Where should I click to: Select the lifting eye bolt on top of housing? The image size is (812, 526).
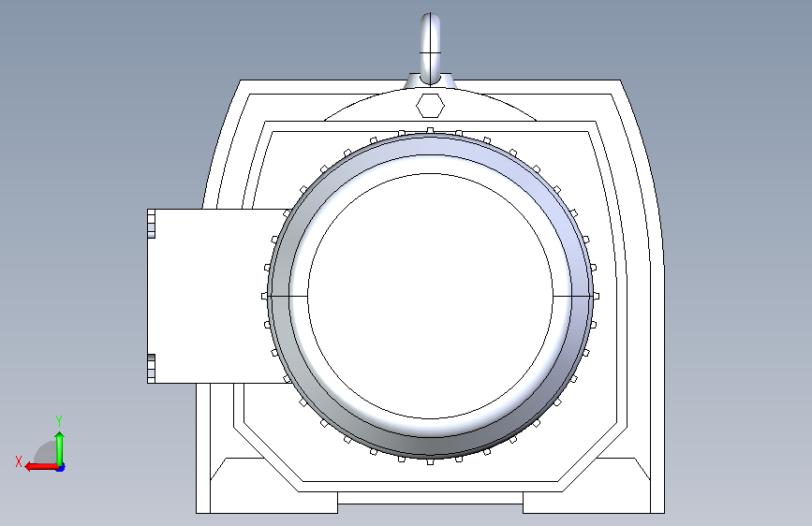(430, 49)
